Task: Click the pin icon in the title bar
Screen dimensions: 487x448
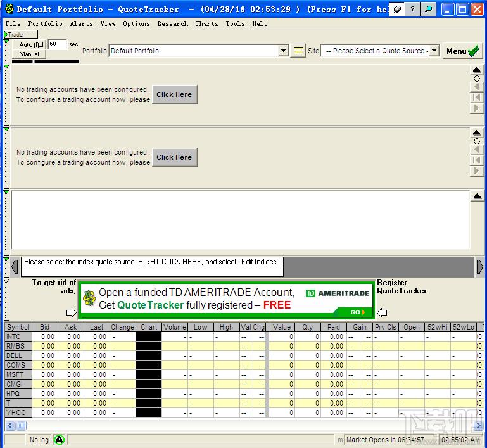Action: pyautogui.click(x=397, y=10)
